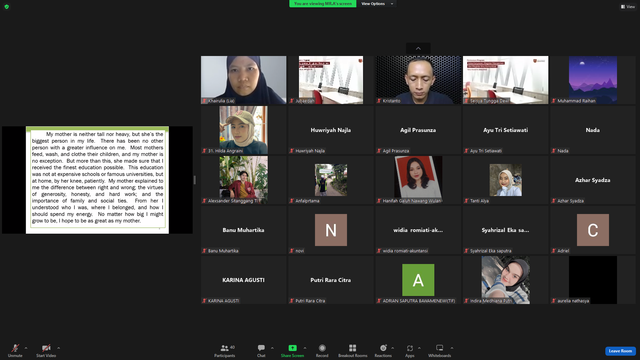Click the Leave Room button

coord(620,351)
